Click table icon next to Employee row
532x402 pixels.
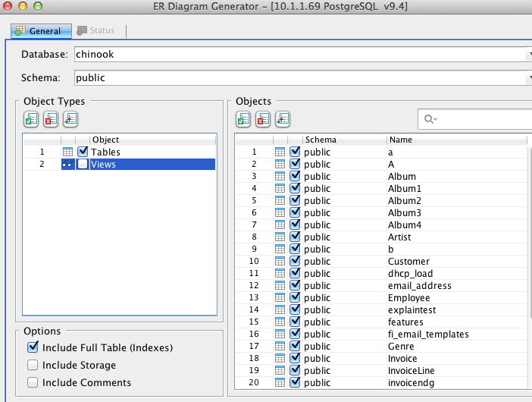pos(280,297)
